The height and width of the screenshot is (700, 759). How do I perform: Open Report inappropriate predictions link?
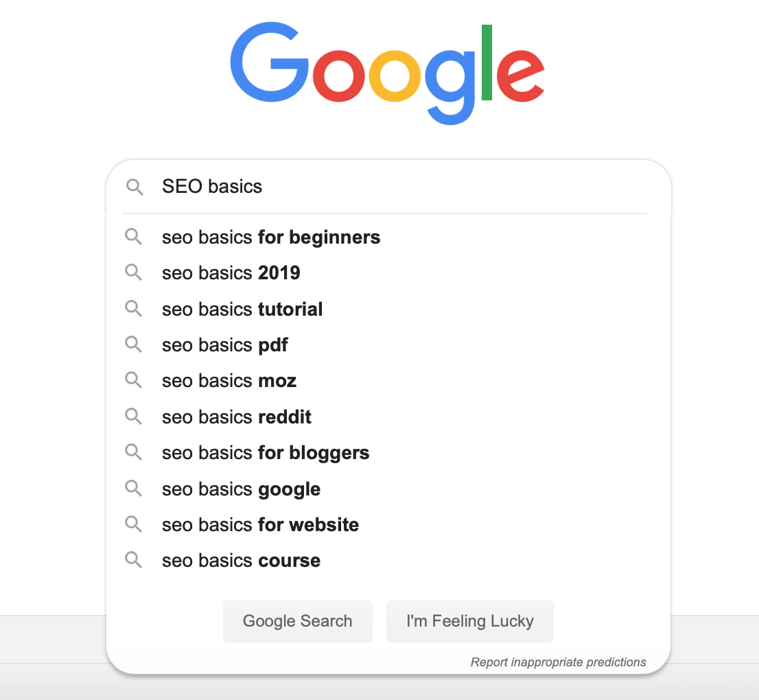[x=558, y=662]
